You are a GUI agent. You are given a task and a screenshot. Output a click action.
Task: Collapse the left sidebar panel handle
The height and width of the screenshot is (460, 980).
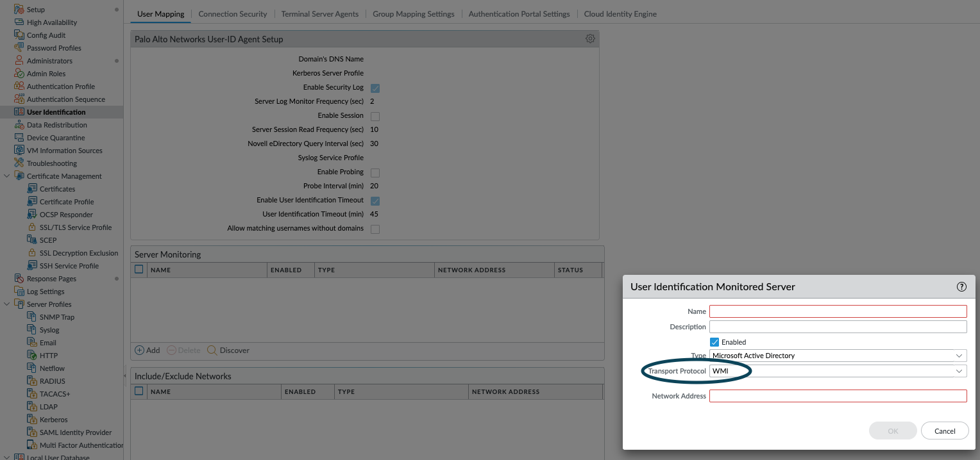[x=125, y=376]
